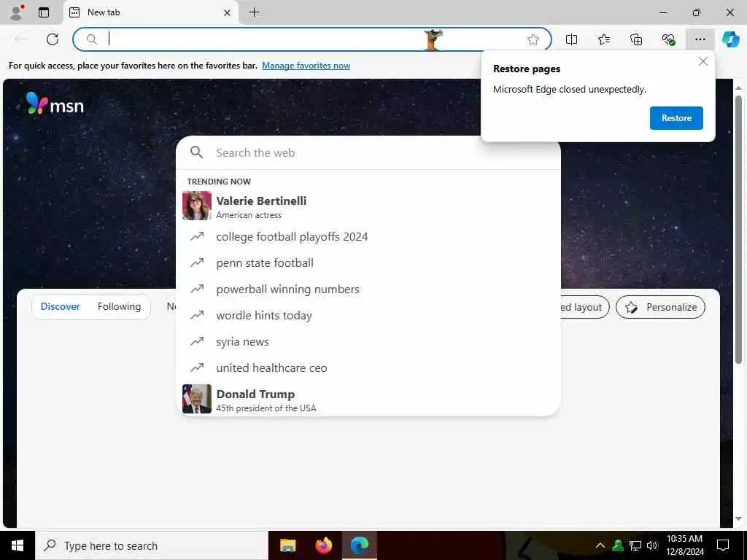Open Manage favorites now link
This screenshot has width=747, height=560.
306,66
